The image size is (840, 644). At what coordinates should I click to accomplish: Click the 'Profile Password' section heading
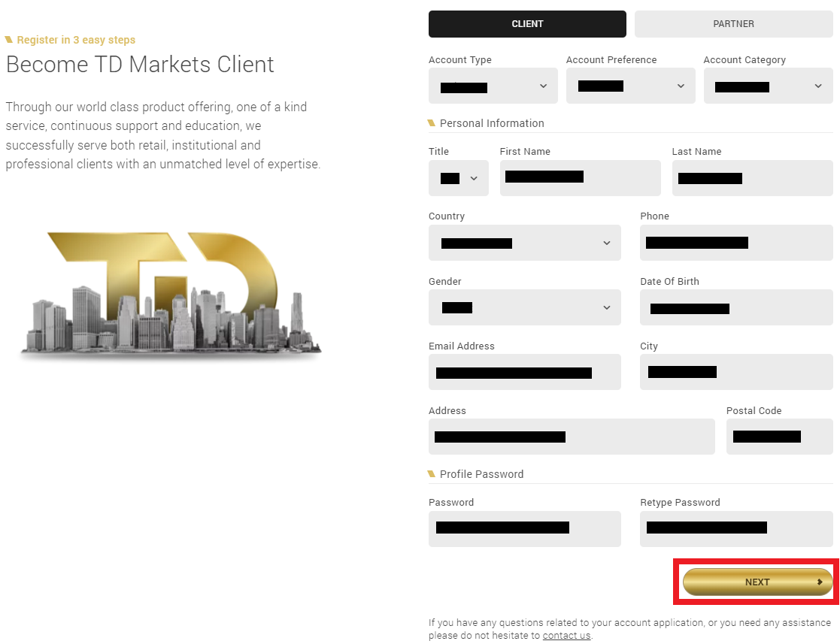click(481, 474)
